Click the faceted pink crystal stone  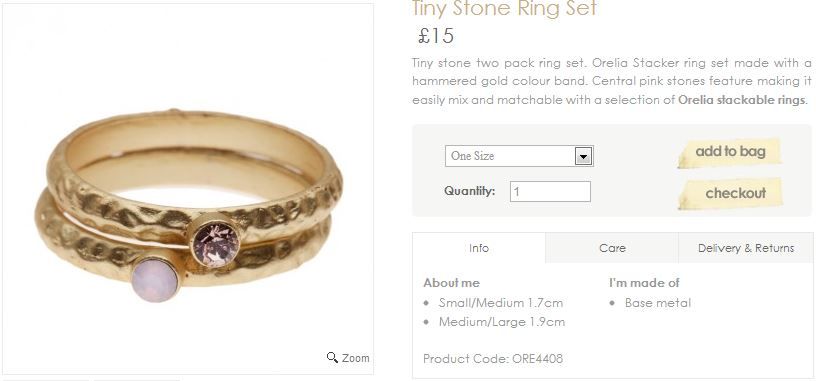click(215, 244)
